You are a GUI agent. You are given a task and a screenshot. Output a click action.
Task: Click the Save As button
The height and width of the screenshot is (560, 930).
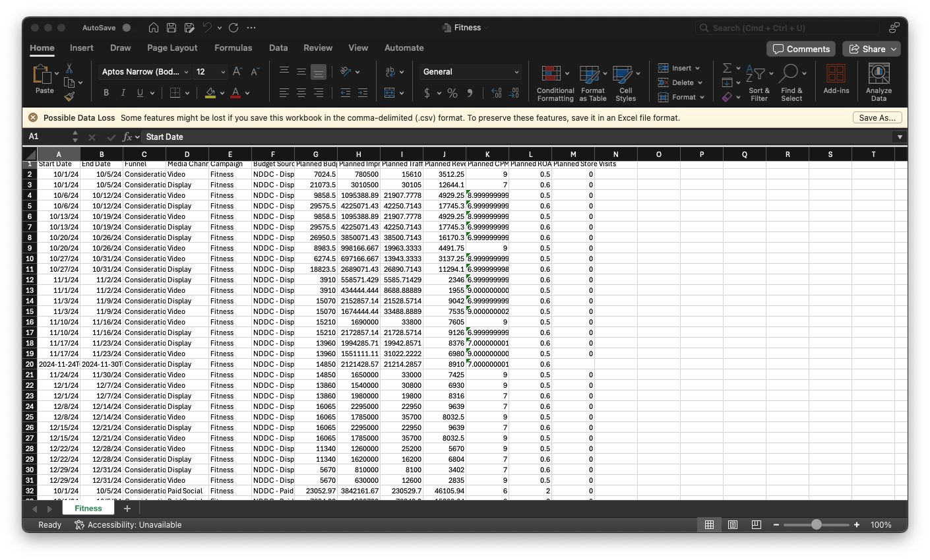[x=878, y=117]
